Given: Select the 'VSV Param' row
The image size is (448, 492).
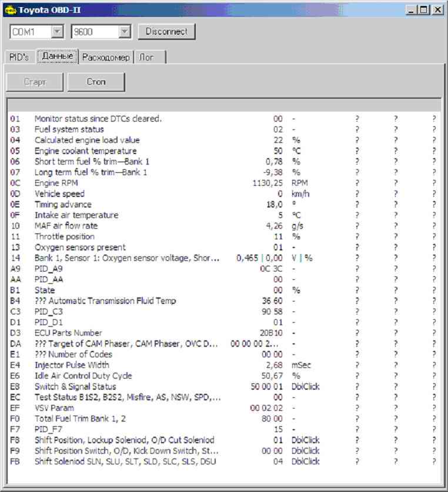Looking at the screenshot, I should [x=224, y=408].
